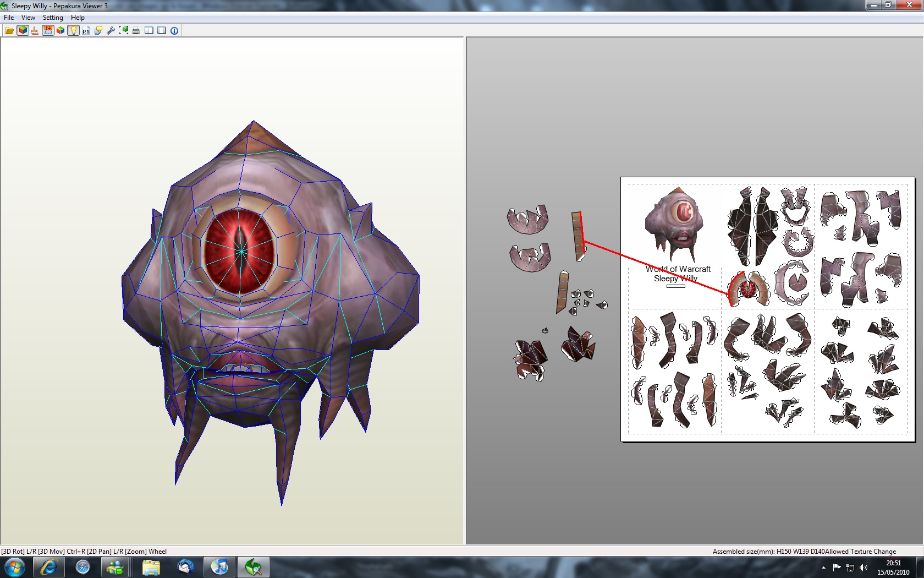Click the red-highlighted strip piece off-sheet

point(577,236)
